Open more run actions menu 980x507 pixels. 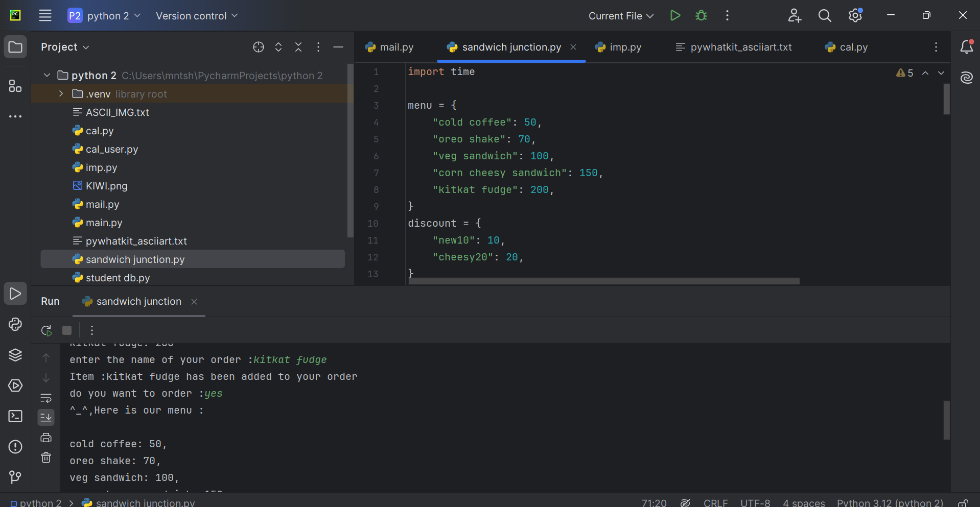tap(727, 15)
